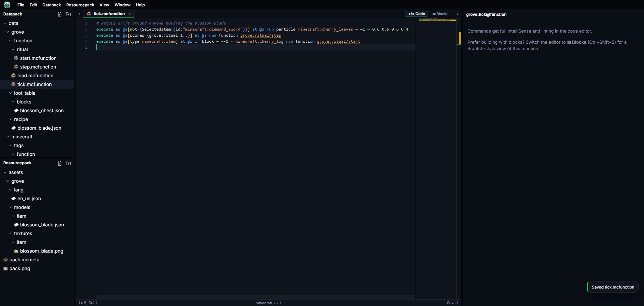Click the grove:tick@function panel header

[x=486, y=14]
